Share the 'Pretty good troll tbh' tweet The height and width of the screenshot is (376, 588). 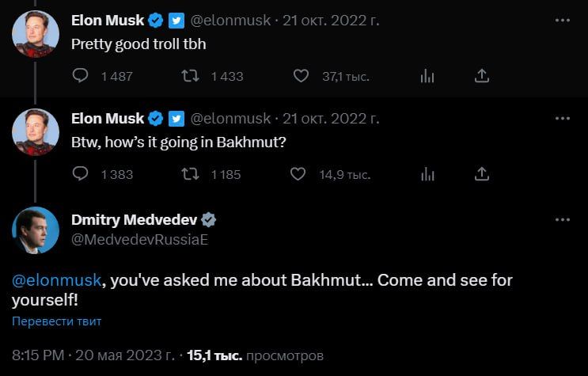[x=482, y=76]
